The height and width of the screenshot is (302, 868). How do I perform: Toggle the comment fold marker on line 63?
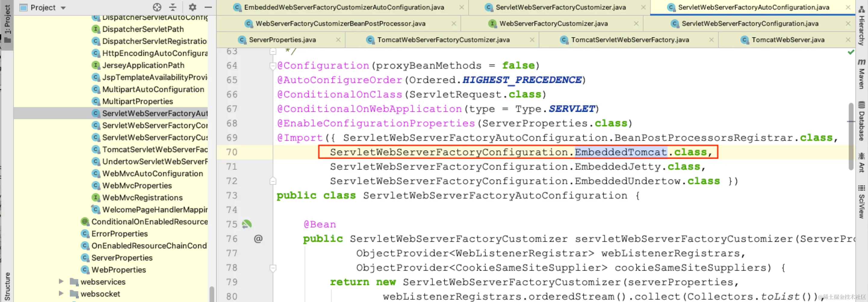pos(273,51)
